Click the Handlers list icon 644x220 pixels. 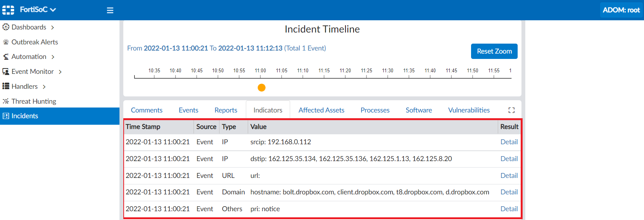tap(6, 86)
